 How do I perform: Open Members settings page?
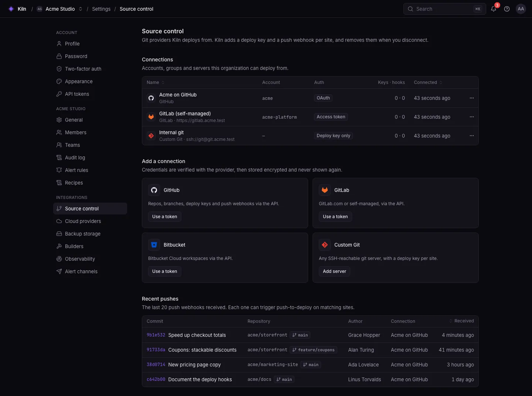pyautogui.click(x=90, y=132)
